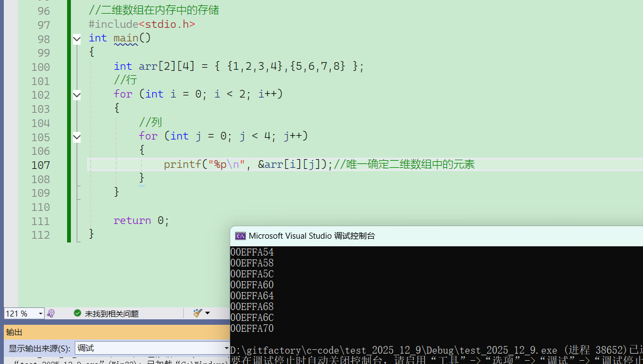Click console output line 00EFFA5C
The image size is (643, 364).
tap(252, 274)
